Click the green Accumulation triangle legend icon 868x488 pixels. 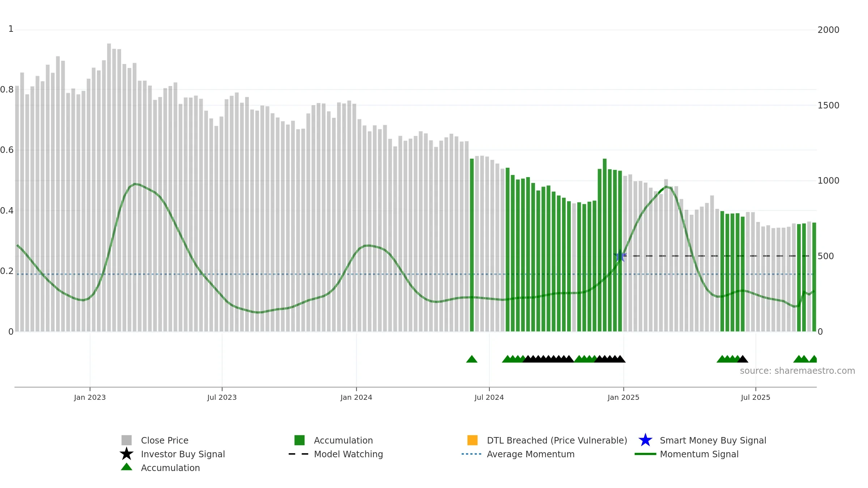point(127,467)
